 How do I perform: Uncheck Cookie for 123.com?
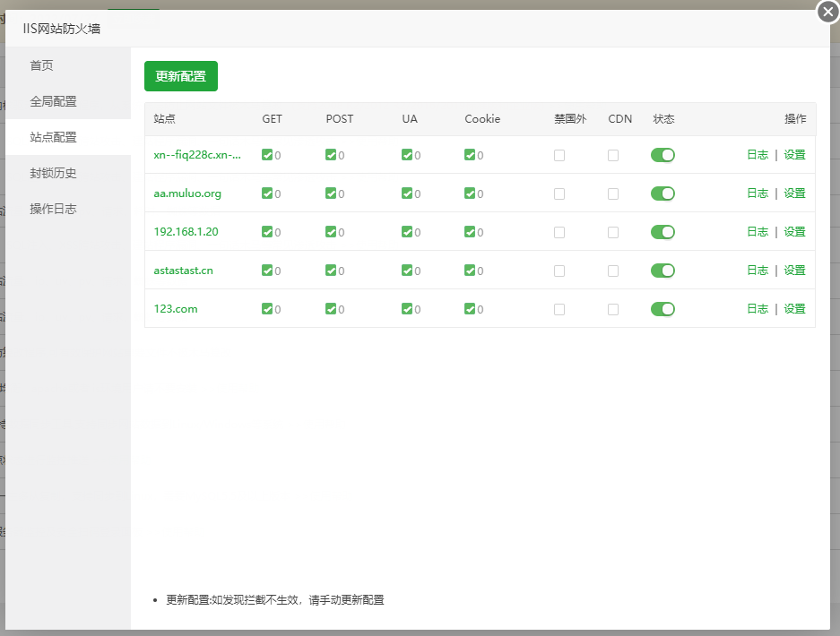[x=470, y=309]
